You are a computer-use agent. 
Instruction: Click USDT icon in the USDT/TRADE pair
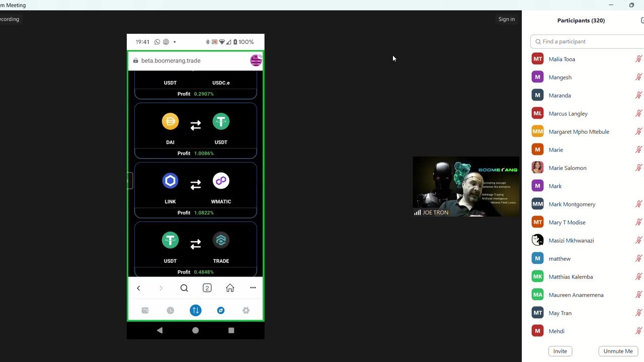(170, 240)
